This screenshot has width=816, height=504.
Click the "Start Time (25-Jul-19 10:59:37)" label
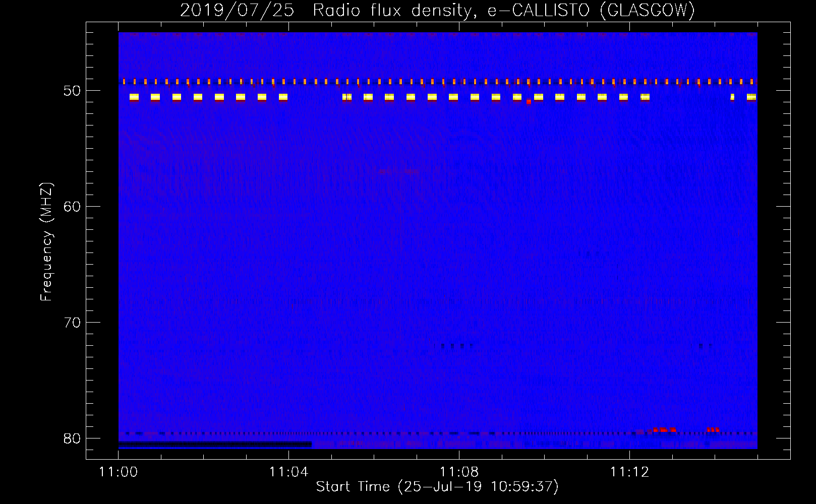[x=437, y=487]
